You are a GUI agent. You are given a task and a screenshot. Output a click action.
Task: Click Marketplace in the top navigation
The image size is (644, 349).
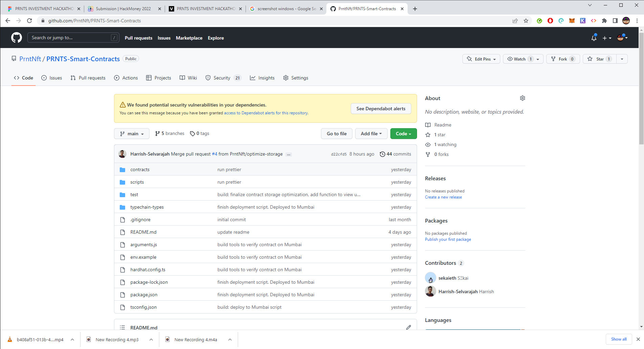189,38
